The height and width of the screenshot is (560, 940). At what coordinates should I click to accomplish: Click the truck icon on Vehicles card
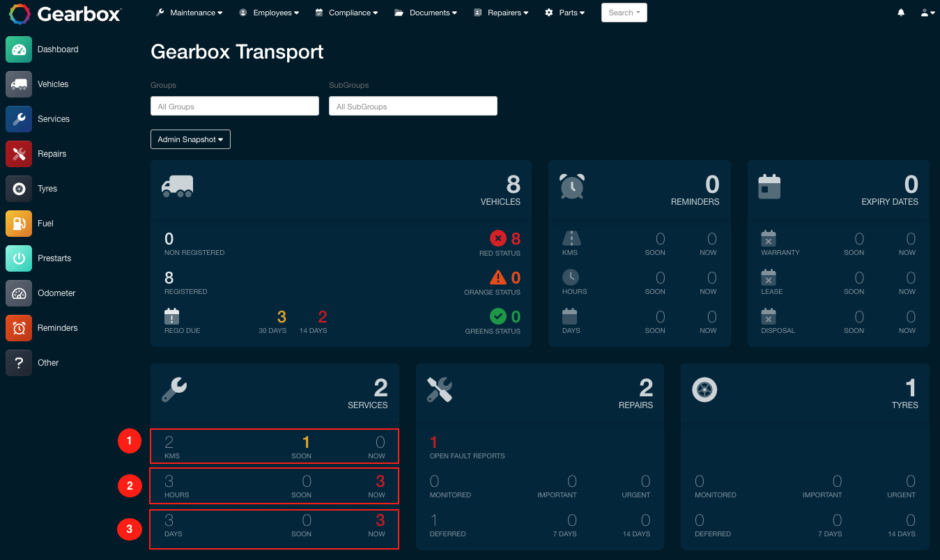coord(177,187)
